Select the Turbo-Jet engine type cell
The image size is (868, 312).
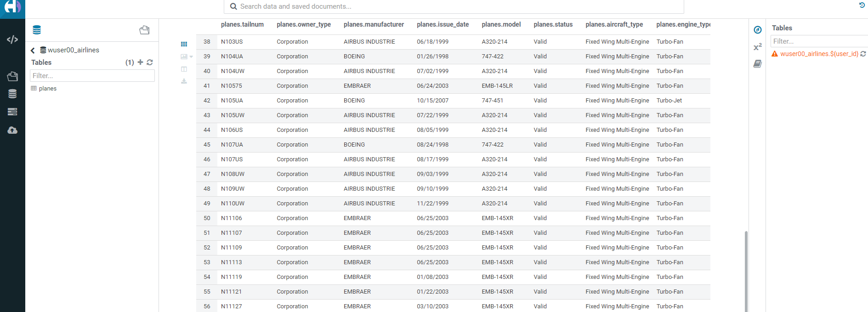click(x=669, y=101)
